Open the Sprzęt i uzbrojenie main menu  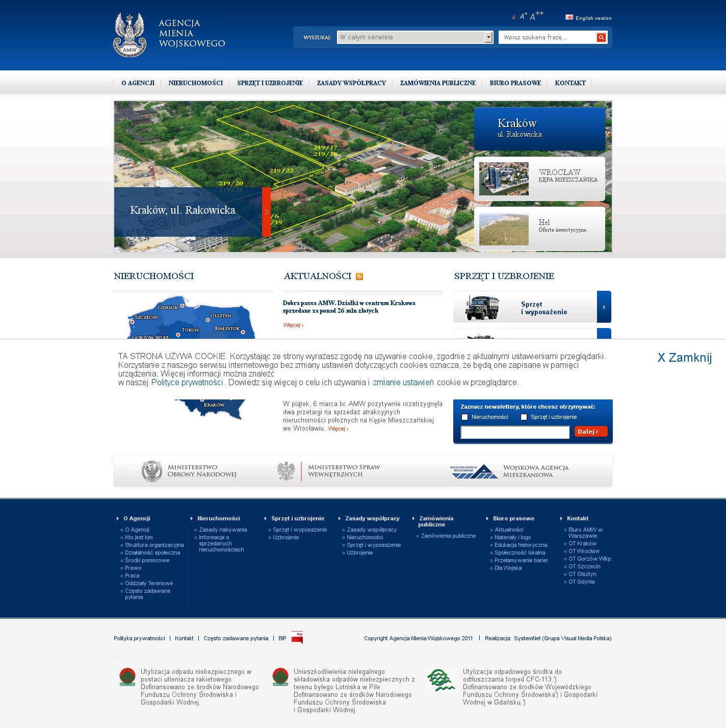(x=270, y=83)
